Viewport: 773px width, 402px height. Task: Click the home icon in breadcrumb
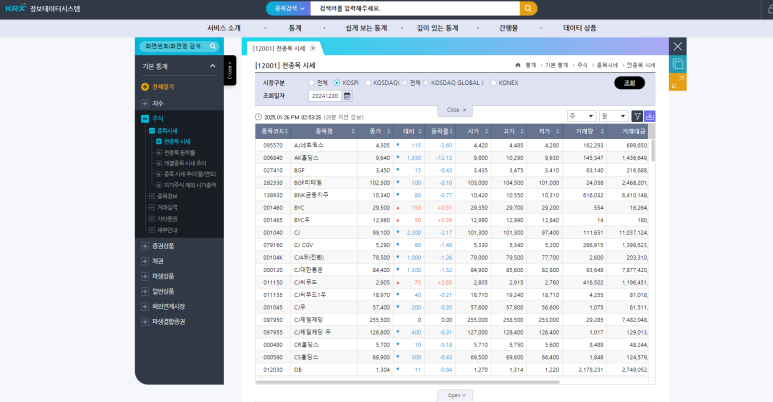[x=518, y=65]
